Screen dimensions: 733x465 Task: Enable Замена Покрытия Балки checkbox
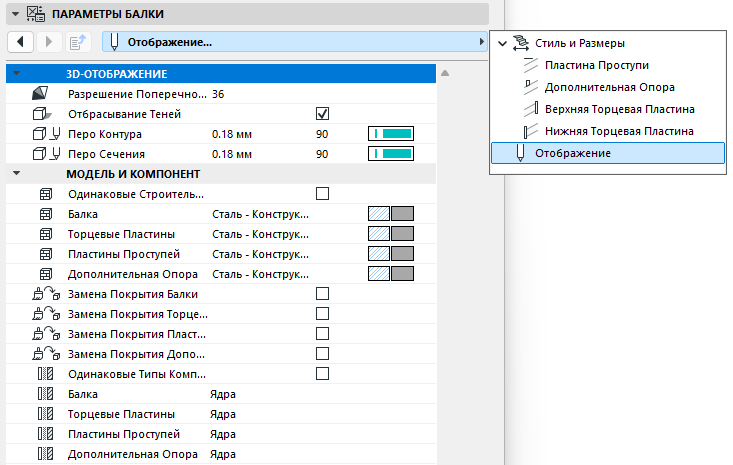pyautogui.click(x=323, y=293)
